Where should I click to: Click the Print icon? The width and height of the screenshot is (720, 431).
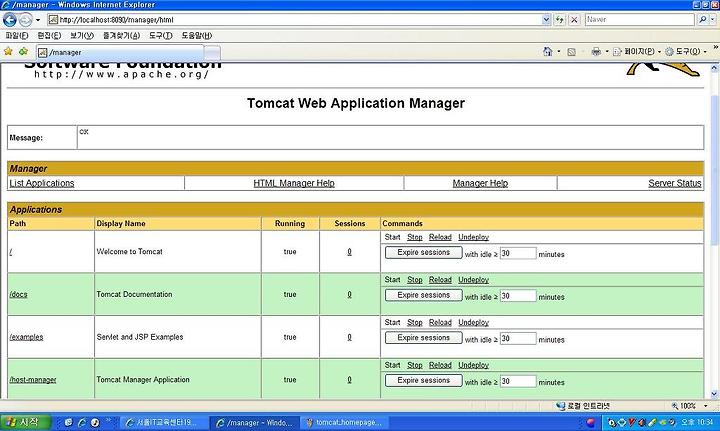pyautogui.click(x=596, y=51)
